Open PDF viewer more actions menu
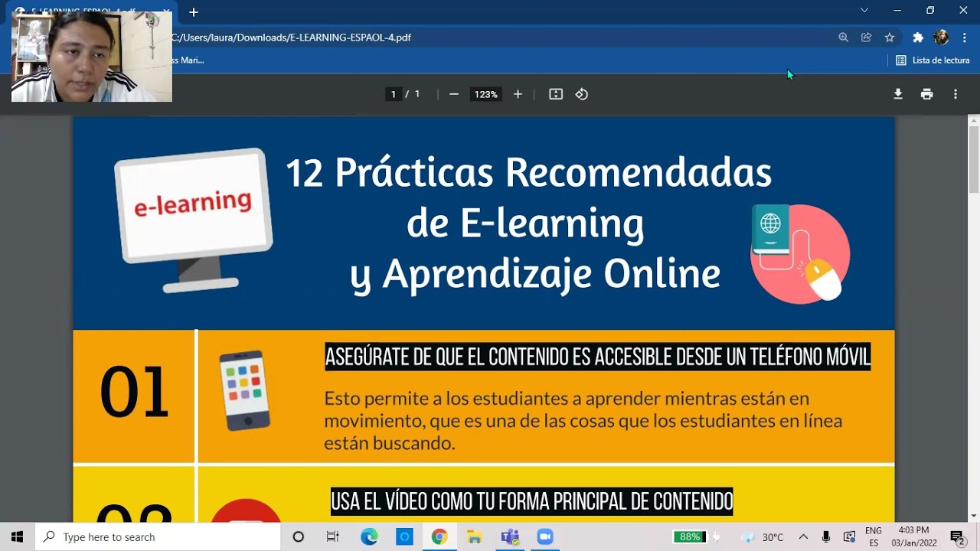 955,94
